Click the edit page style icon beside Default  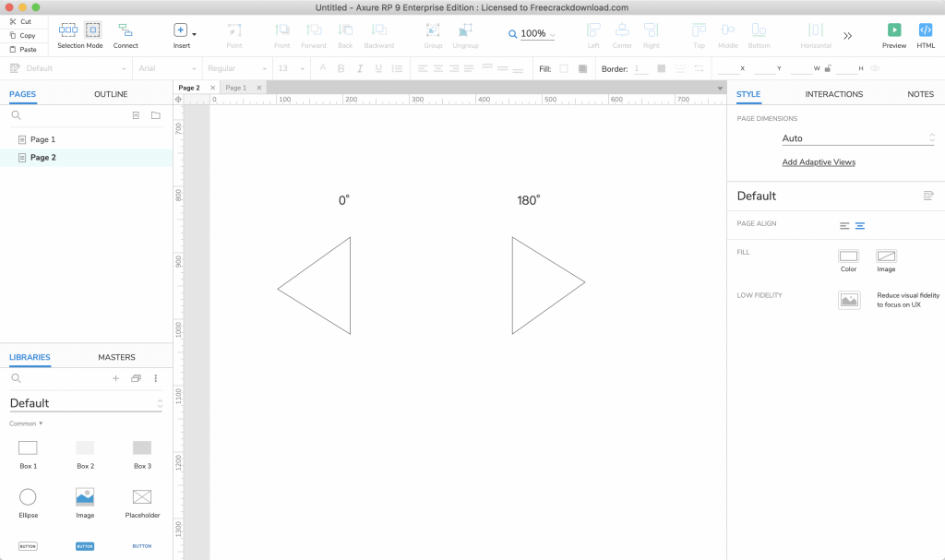[x=928, y=196]
